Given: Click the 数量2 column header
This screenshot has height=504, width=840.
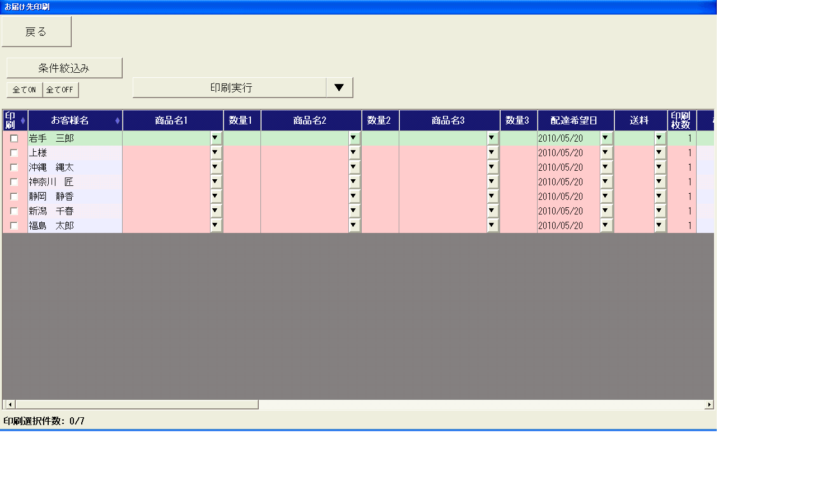Looking at the screenshot, I should click(x=380, y=120).
